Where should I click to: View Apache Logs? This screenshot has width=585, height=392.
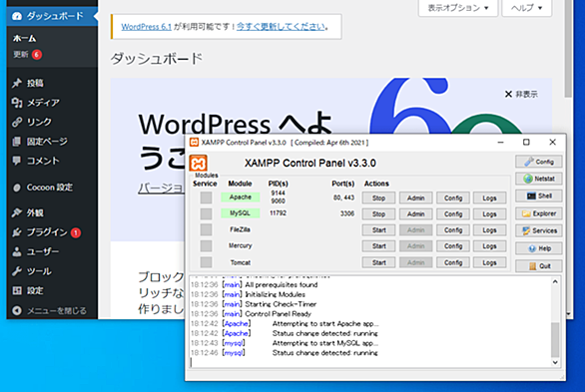coord(489,197)
